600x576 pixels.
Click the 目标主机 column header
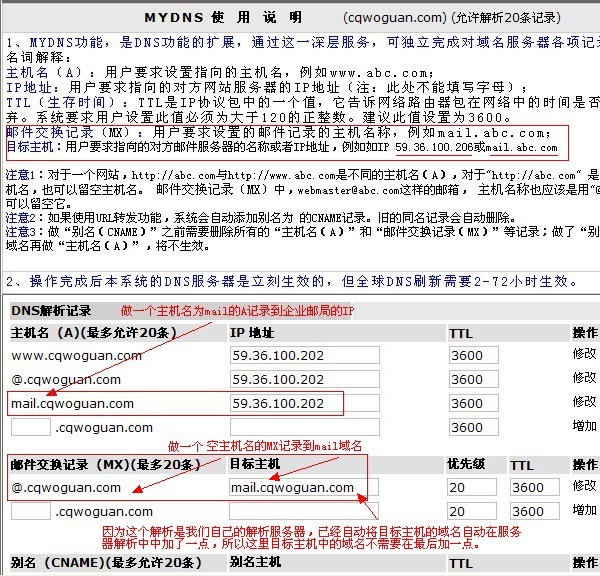coord(255,464)
